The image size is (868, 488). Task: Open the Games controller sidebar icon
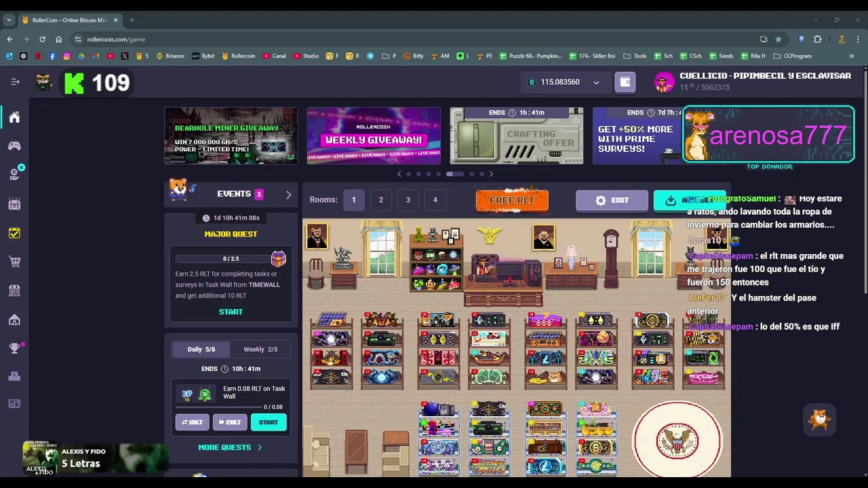pyautogui.click(x=14, y=146)
